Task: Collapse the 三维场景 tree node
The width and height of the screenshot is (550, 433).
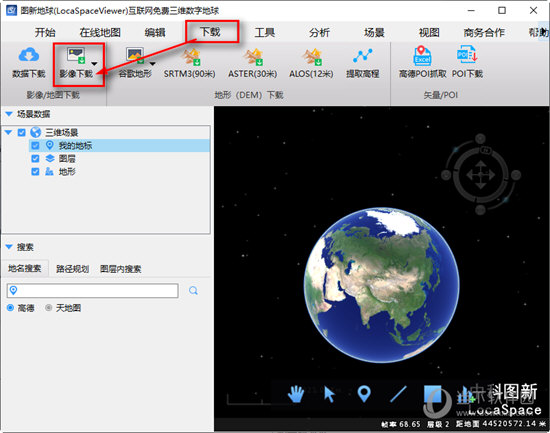Action: coord(9,132)
